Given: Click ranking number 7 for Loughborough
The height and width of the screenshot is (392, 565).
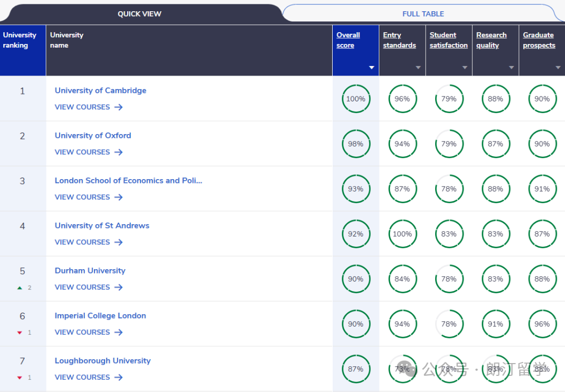Looking at the screenshot, I should [x=23, y=361].
